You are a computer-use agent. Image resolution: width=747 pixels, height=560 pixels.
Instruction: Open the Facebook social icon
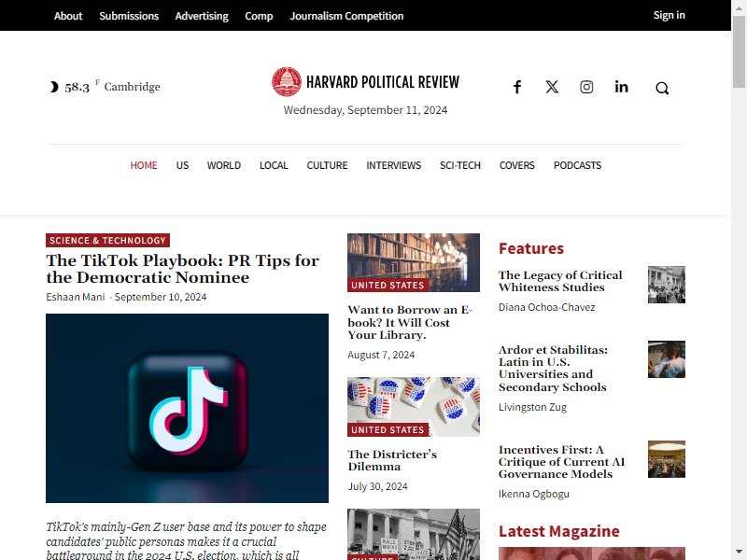point(517,87)
